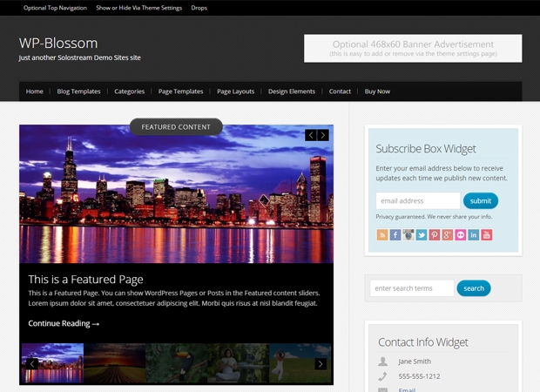Image resolution: width=540 pixels, height=392 pixels.
Task: Click the submit subscribe button
Action: [481, 201]
